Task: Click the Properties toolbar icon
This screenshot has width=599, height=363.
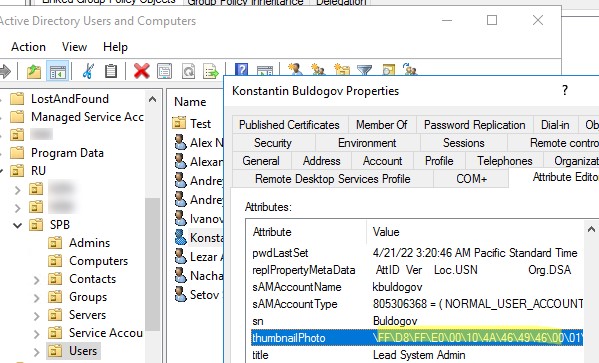Action: click(x=165, y=71)
